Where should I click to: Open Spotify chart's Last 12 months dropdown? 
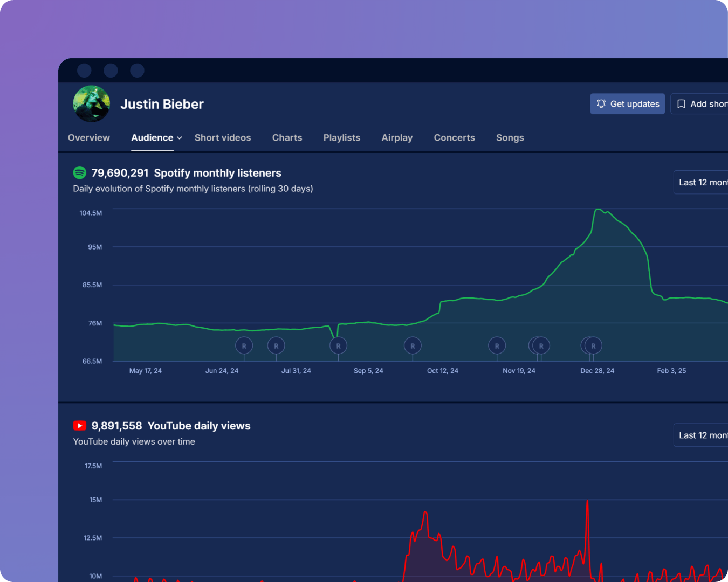(x=702, y=183)
